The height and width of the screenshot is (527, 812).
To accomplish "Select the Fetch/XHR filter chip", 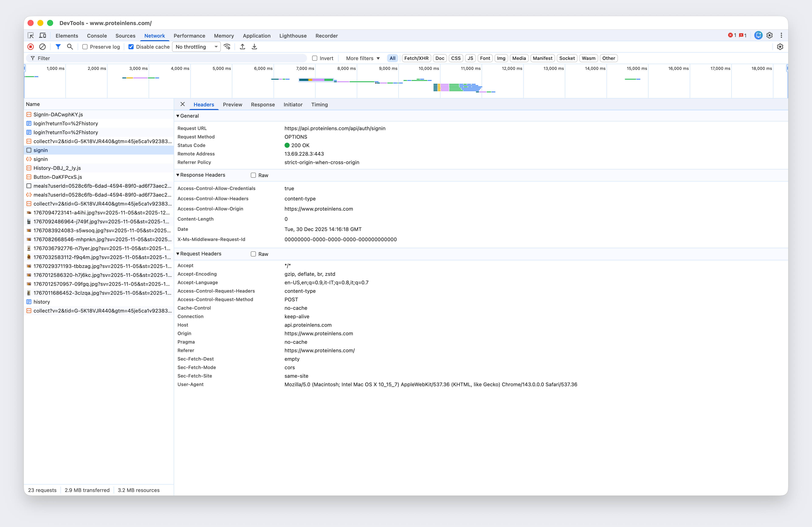I will (416, 58).
